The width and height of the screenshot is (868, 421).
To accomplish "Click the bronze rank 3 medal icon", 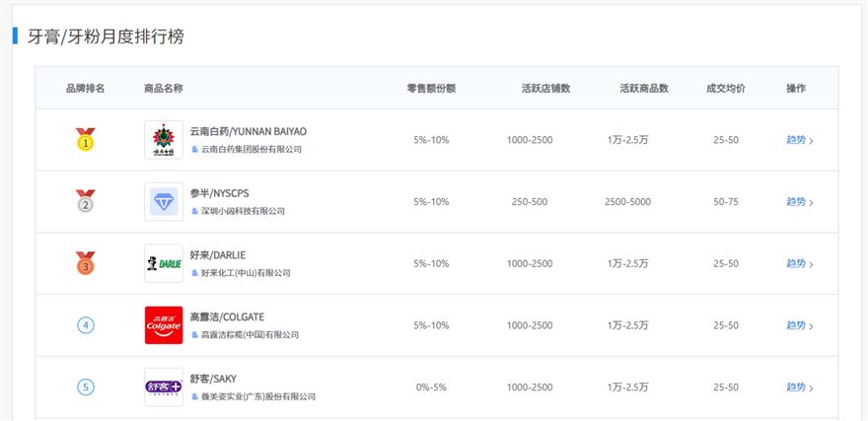I will (86, 264).
